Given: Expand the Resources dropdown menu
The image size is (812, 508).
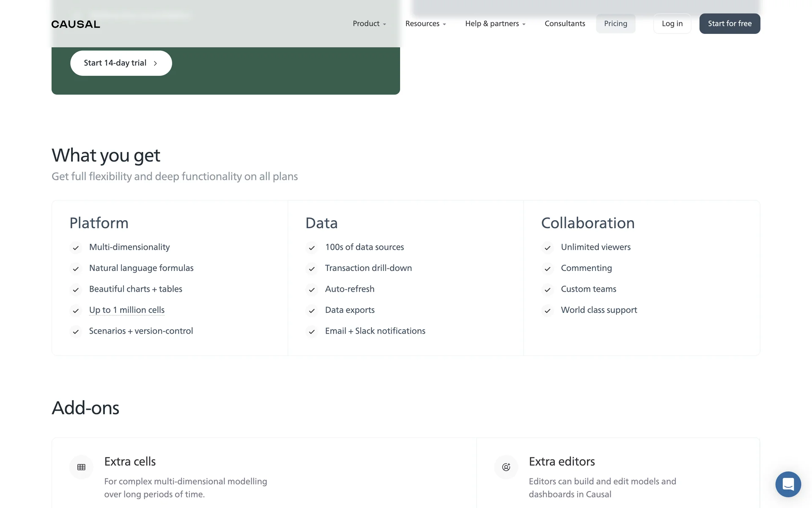Looking at the screenshot, I should pos(425,24).
